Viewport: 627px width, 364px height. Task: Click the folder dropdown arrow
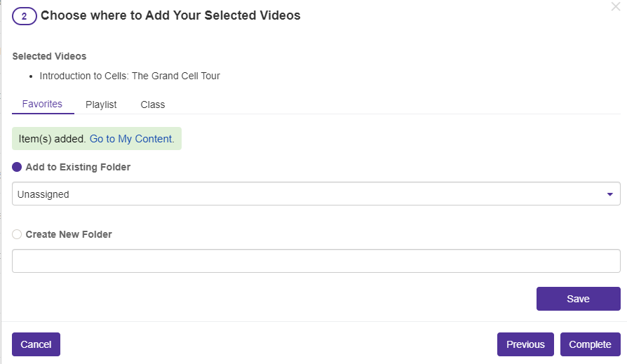pos(609,194)
